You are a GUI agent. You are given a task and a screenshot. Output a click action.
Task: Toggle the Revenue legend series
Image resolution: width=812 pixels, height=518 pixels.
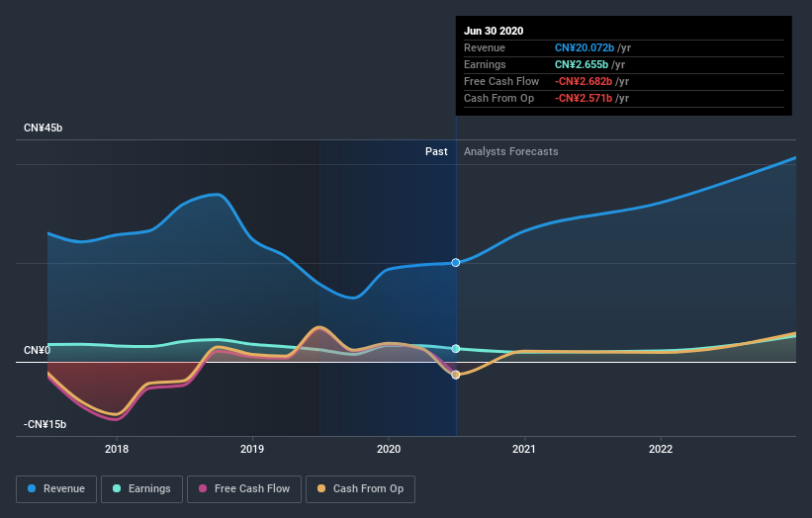[x=56, y=489]
